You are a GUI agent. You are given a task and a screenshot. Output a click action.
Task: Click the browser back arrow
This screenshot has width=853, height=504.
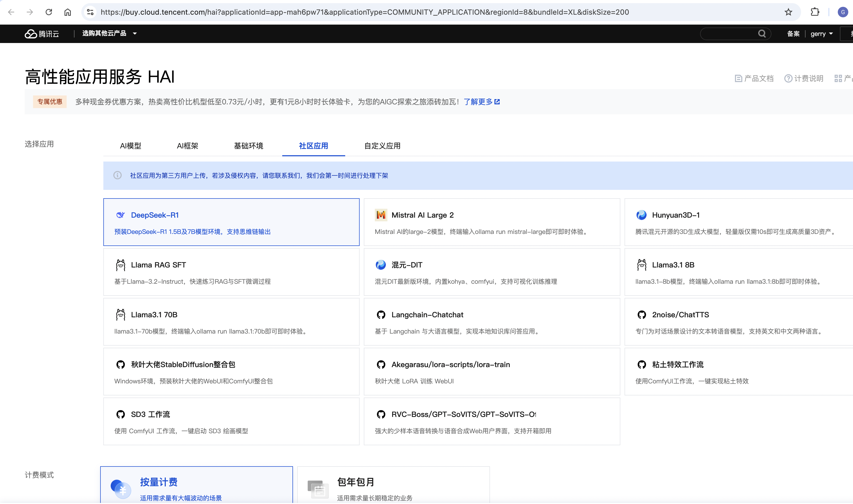[11, 12]
